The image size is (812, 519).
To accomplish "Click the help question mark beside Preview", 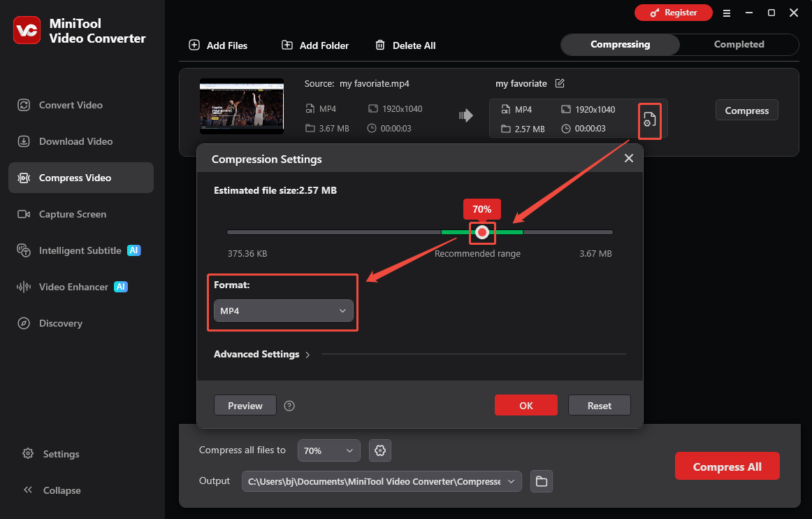I will coord(289,406).
